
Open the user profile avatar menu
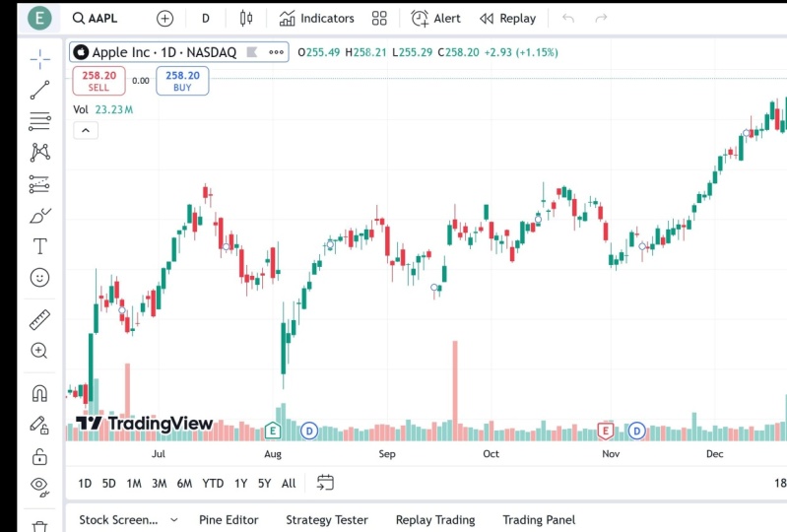[39, 19]
